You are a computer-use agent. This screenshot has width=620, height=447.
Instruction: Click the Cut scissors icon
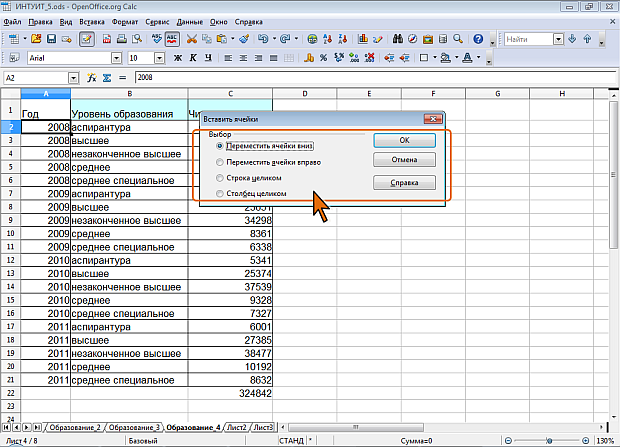(191, 39)
